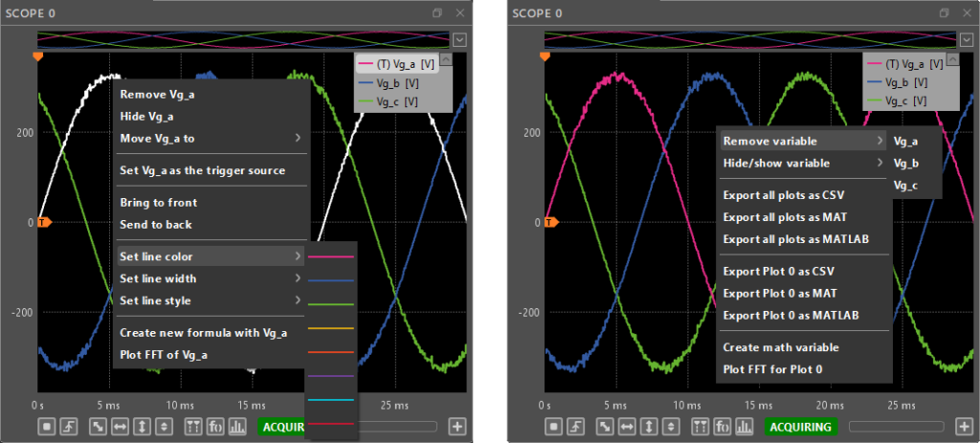The height and width of the screenshot is (443, 980).
Task: Pick the blue line color swatch
Action: (x=330, y=280)
